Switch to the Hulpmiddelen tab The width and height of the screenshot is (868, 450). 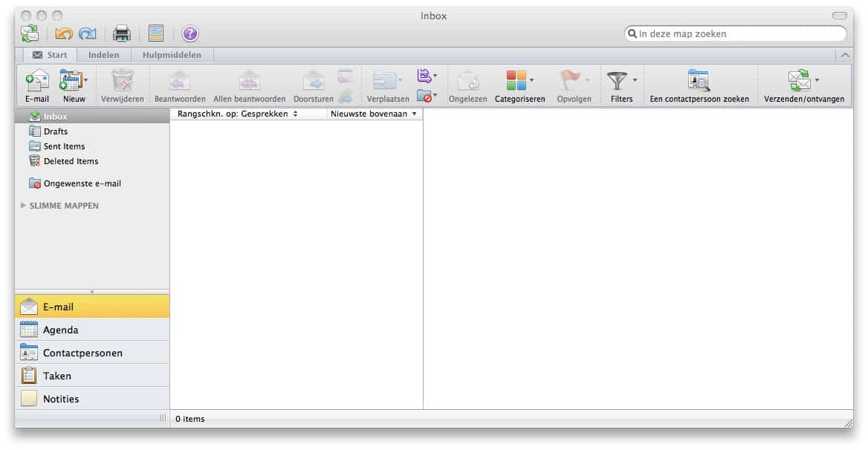click(172, 55)
